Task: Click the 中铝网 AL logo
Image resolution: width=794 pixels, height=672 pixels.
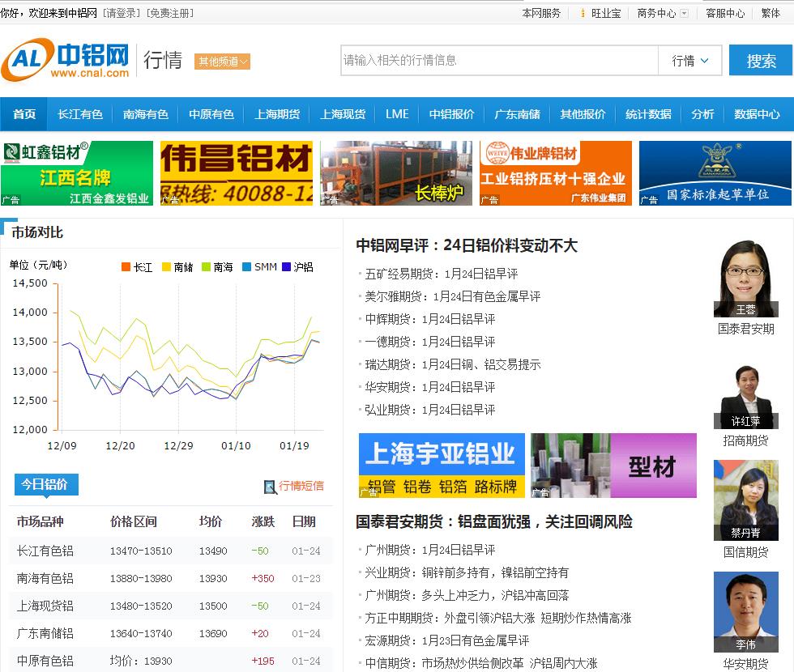Action: point(65,60)
